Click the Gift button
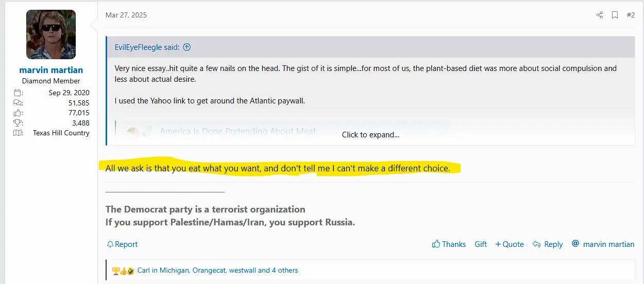This screenshot has height=284, width=644. click(481, 244)
